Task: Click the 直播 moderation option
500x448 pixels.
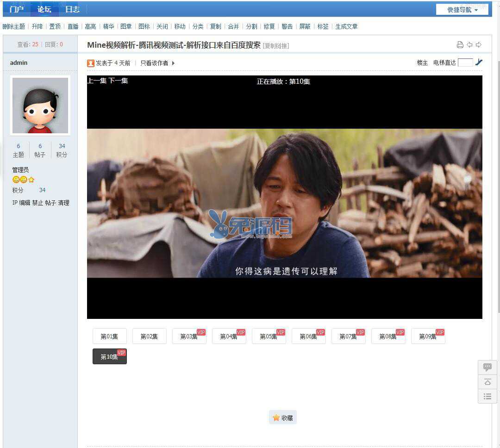Action: pyautogui.click(x=73, y=26)
